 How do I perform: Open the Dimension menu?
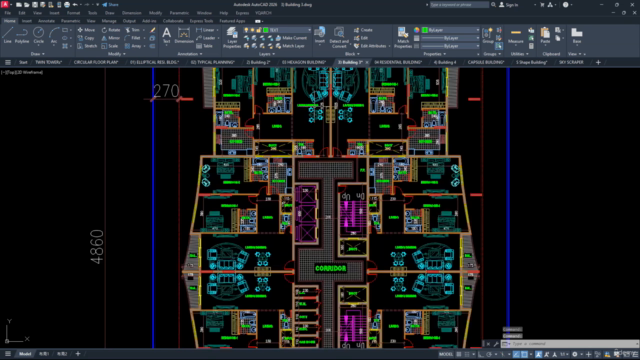pos(131,13)
